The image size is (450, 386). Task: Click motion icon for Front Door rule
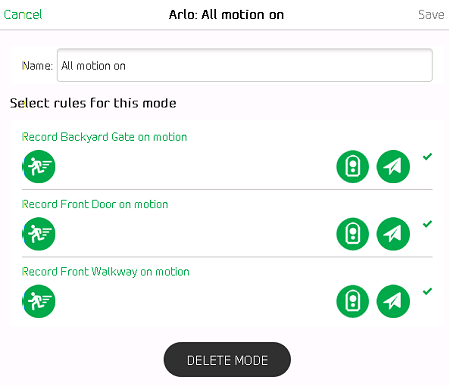pyautogui.click(x=39, y=234)
